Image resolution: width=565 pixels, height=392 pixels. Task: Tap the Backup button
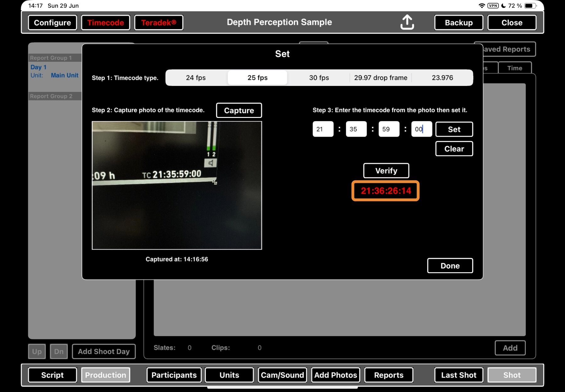[459, 23]
